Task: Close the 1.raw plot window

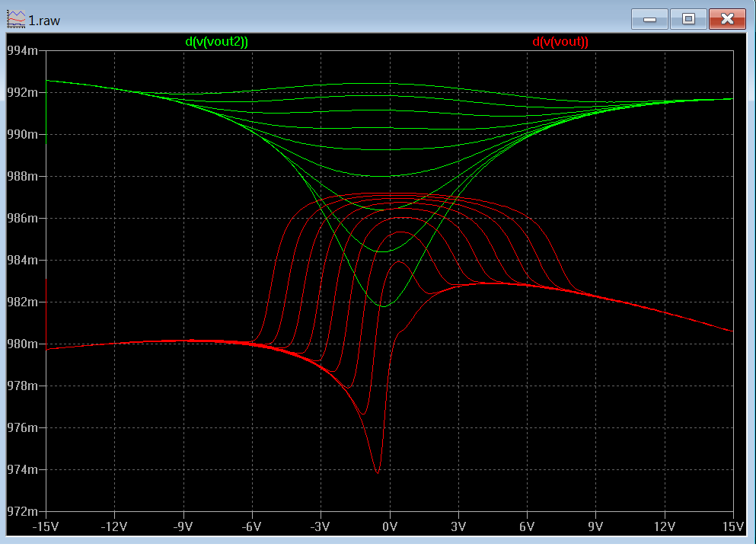Action: click(x=727, y=19)
